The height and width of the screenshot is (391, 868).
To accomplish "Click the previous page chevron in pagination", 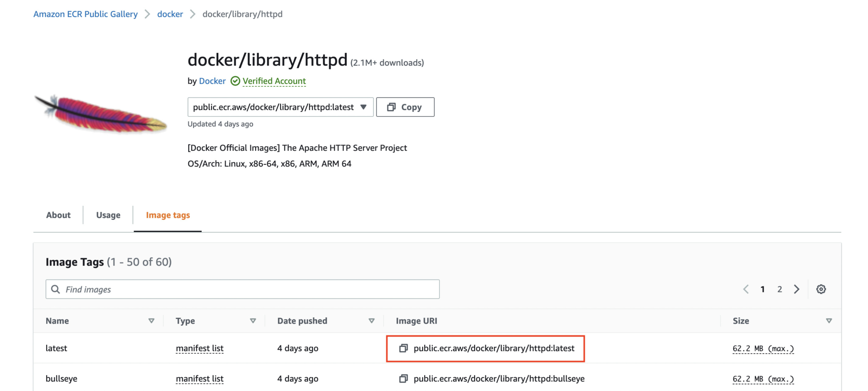I will (746, 289).
